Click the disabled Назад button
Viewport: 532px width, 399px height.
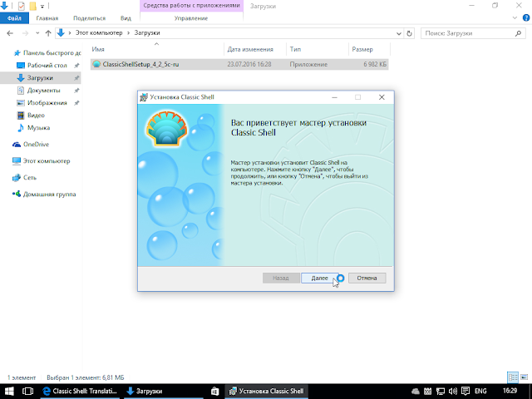tap(281, 278)
